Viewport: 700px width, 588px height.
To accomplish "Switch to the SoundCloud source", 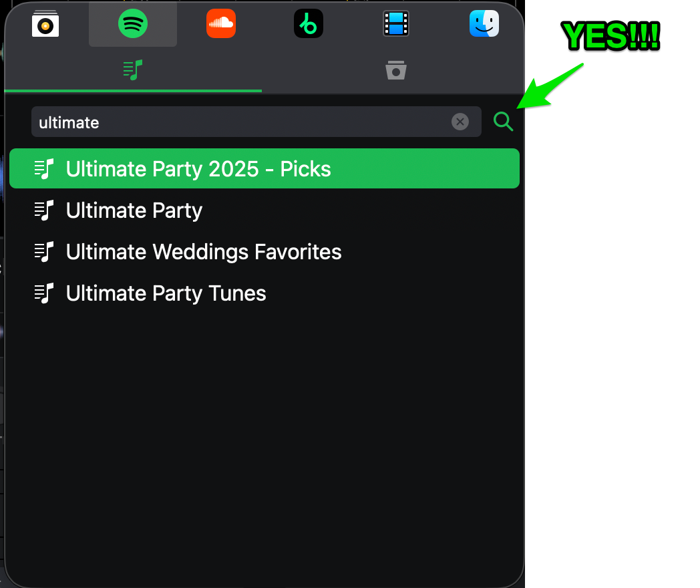I will click(221, 23).
